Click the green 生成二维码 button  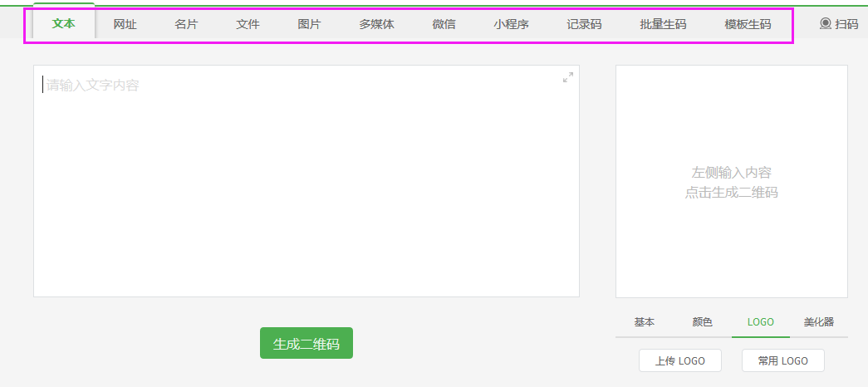click(x=306, y=344)
